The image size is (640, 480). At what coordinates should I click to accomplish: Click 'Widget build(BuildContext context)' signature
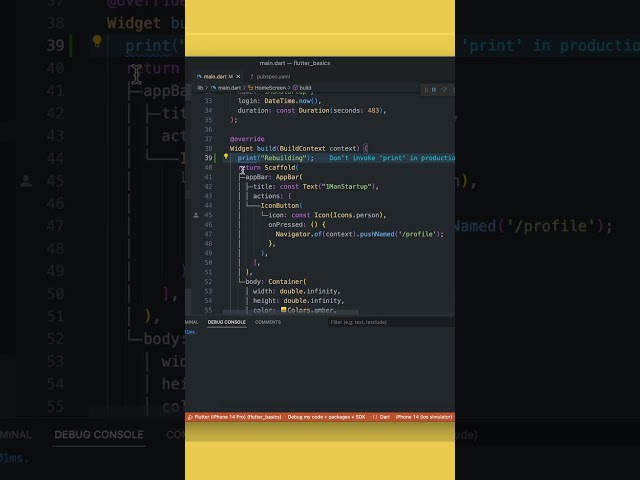tap(295, 149)
